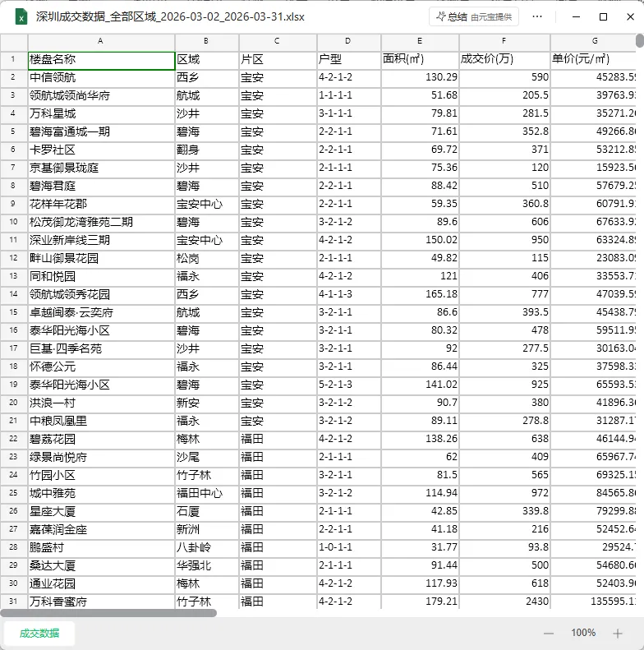
Task: Click the 花样年花郡 cell
Action: (x=101, y=204)
